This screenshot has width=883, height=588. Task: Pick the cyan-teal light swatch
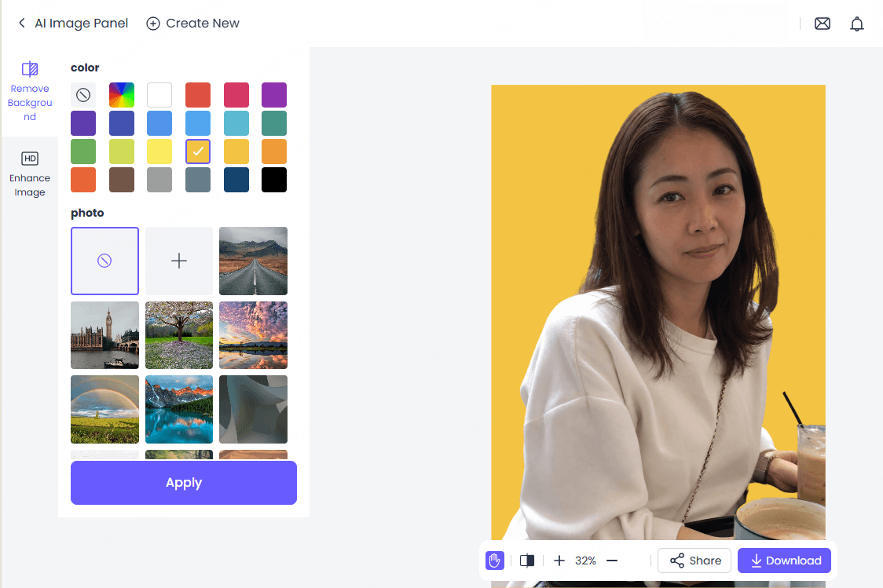[x=236, y=123]
